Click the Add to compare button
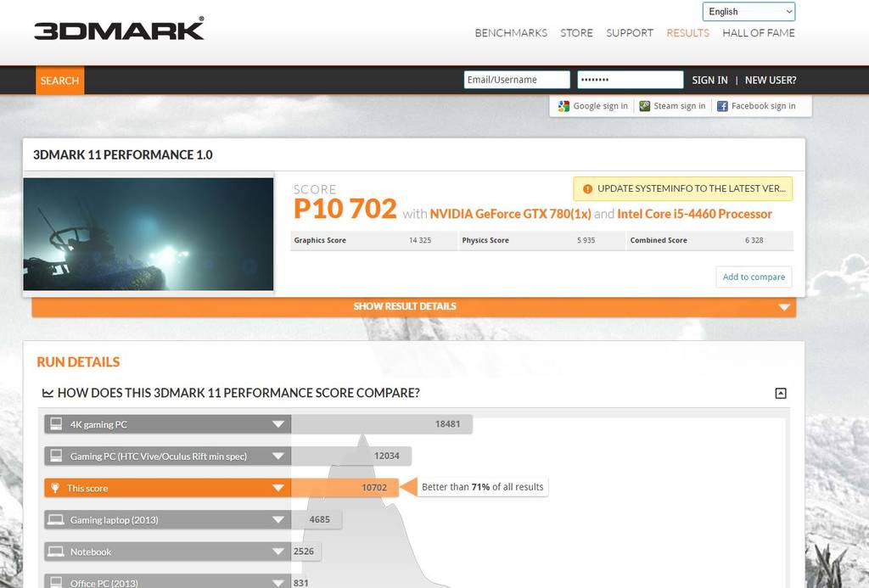 click(x=754, y=277)
